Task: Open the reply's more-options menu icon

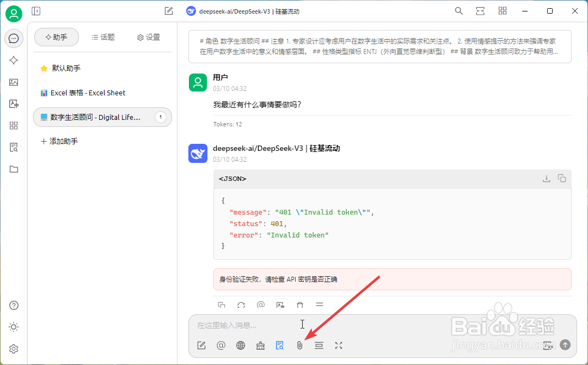Action: [320, 305]
